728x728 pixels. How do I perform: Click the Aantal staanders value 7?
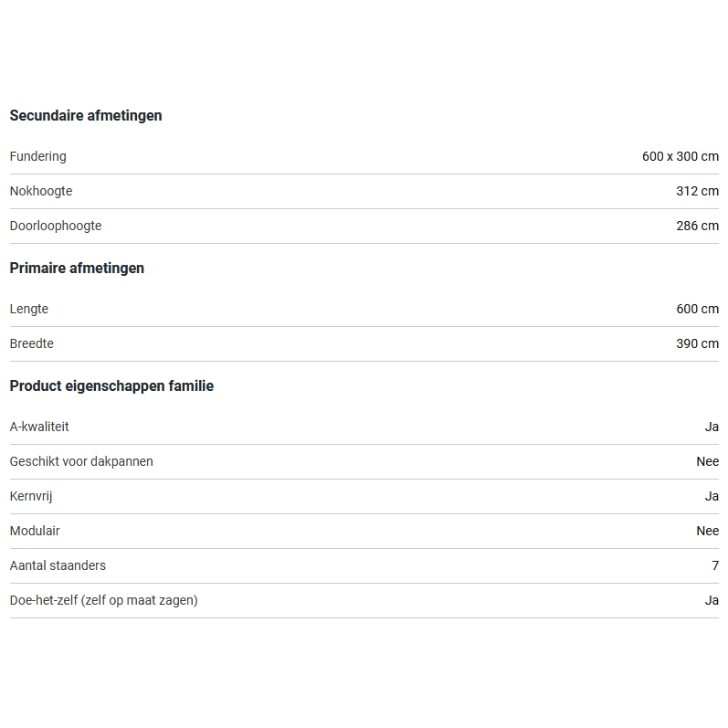(x=715, y=565)
